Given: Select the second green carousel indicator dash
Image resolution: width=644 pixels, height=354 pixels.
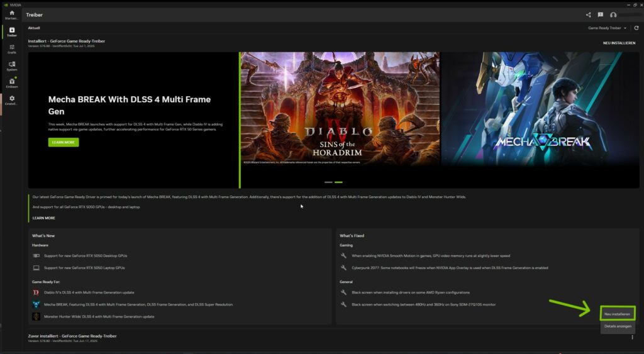Looking at the screenshot, I should click(x=338, y=182).
